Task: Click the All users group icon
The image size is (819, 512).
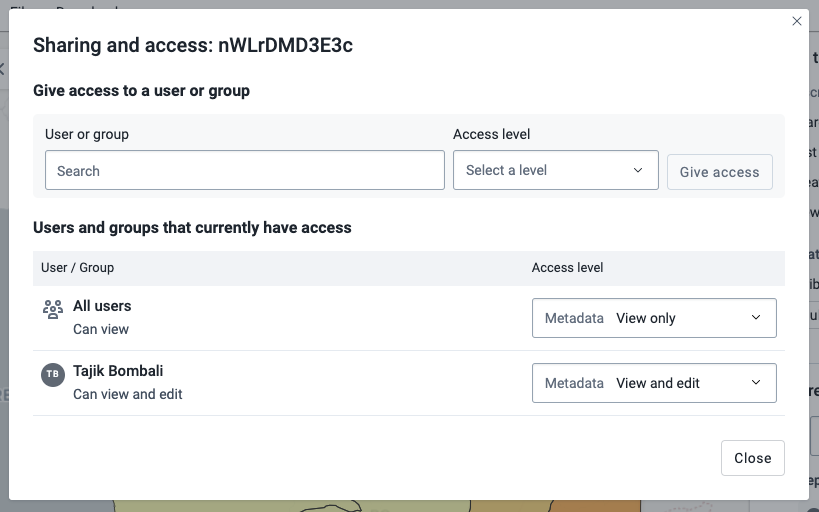Action: click(53, 309)
